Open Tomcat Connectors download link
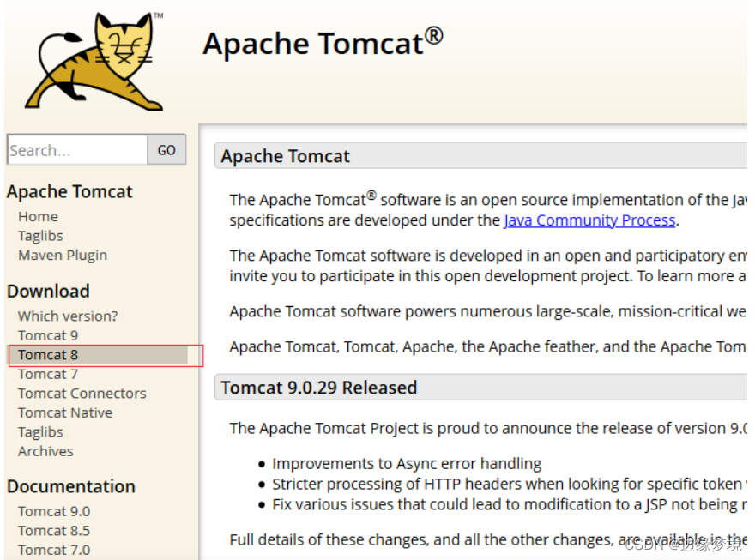 click(82, 394)
